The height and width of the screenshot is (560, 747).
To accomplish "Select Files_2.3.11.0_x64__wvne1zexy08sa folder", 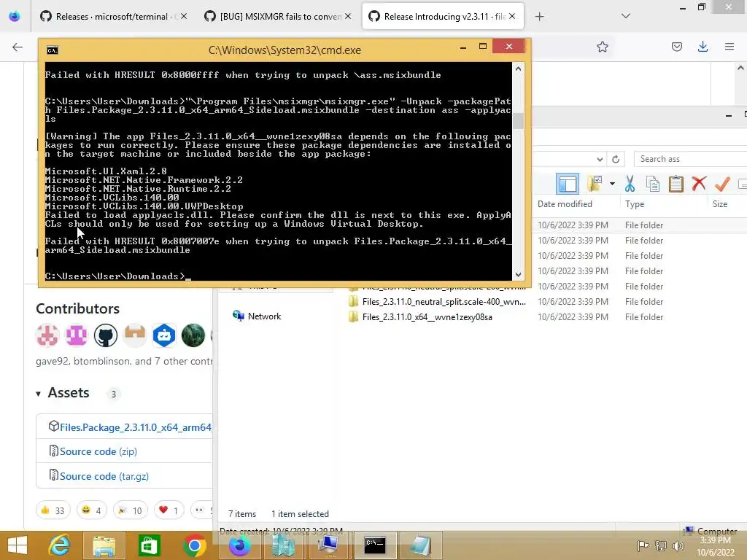I will pos(427,317).
